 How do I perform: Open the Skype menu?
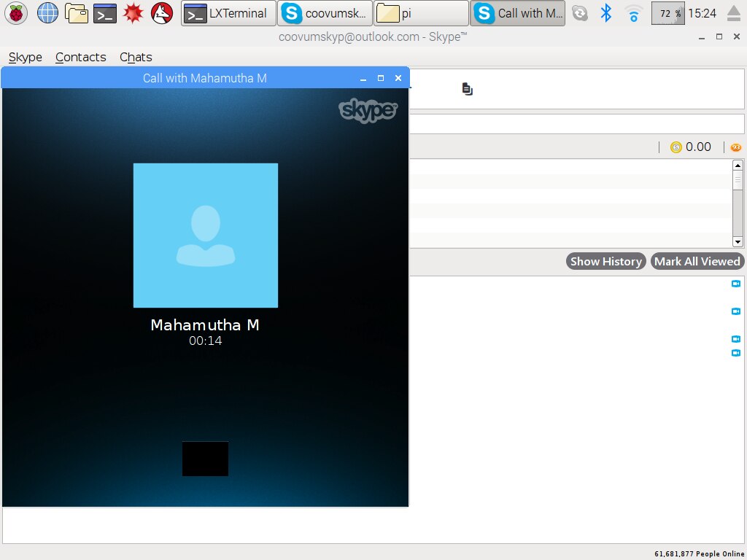[x=26, y=57]
